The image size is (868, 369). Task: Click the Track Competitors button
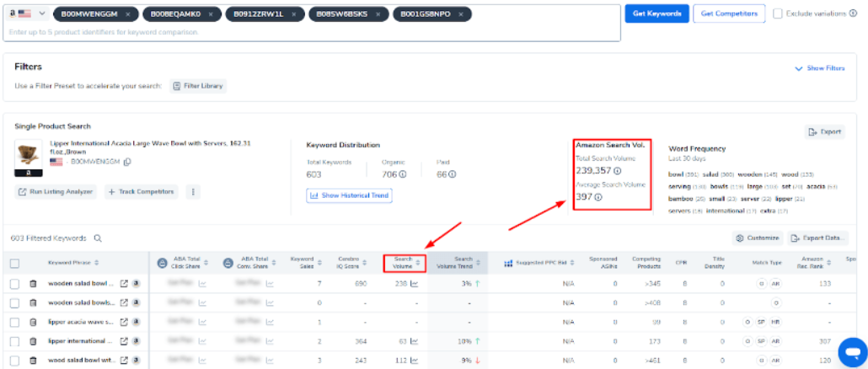[x=142, y=192]
